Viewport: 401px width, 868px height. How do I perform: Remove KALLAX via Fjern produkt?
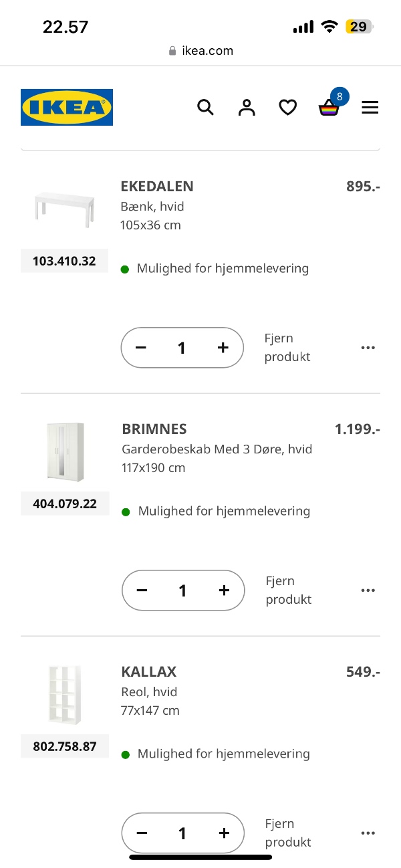point(287,833)
